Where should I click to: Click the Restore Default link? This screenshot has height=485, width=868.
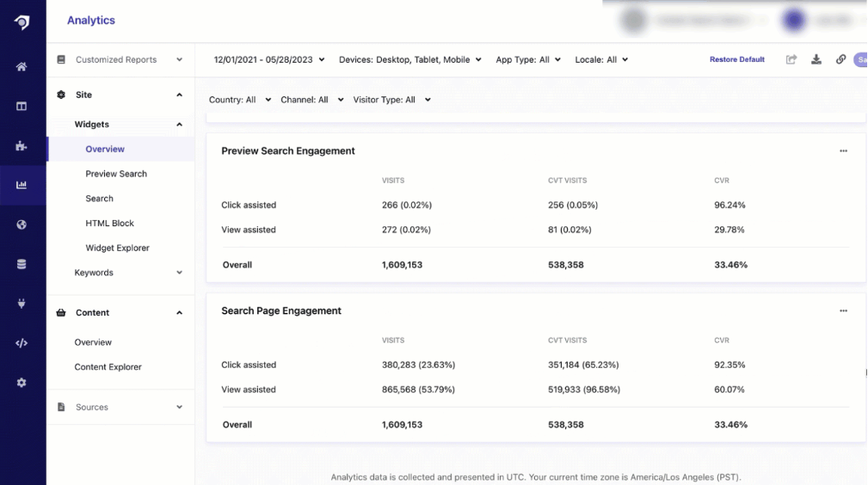[x=736, y=59]
